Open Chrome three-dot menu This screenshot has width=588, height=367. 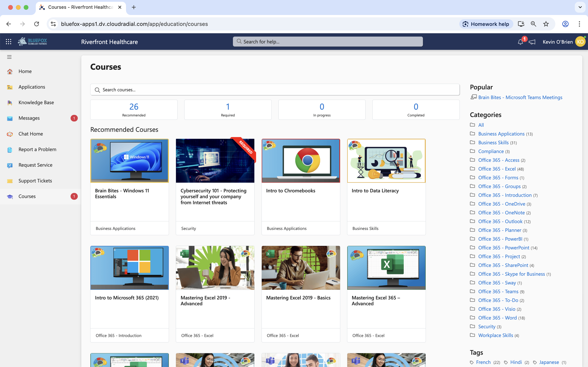(x=579, y=24)
